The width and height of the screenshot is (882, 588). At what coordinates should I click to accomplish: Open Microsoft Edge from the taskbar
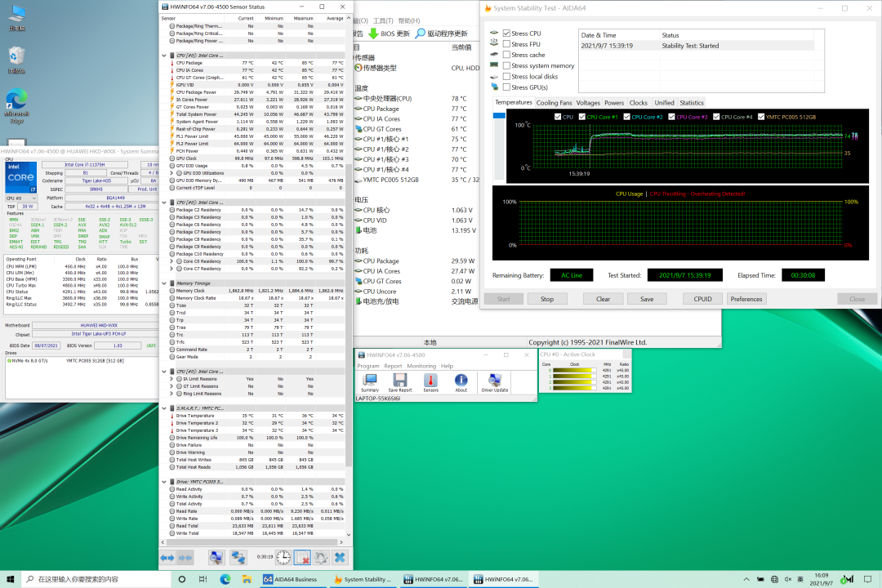[x=225, y=579]
